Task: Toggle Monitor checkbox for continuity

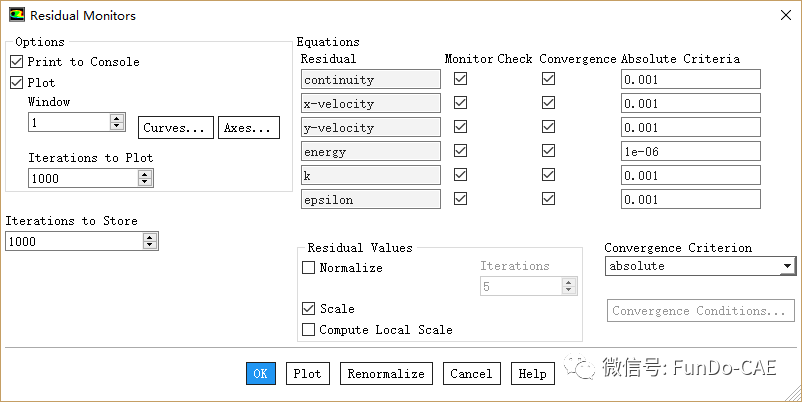Action: click(x=460, y=79)
